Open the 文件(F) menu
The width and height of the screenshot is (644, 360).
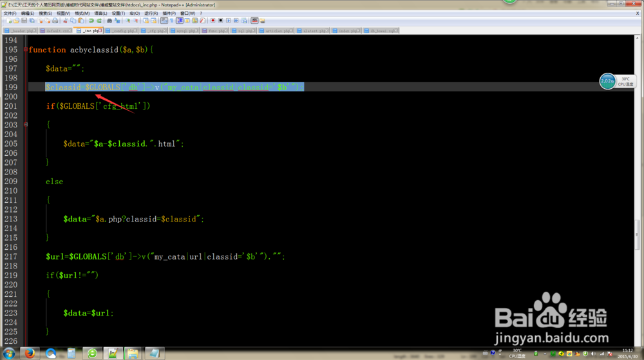[10, 13]
